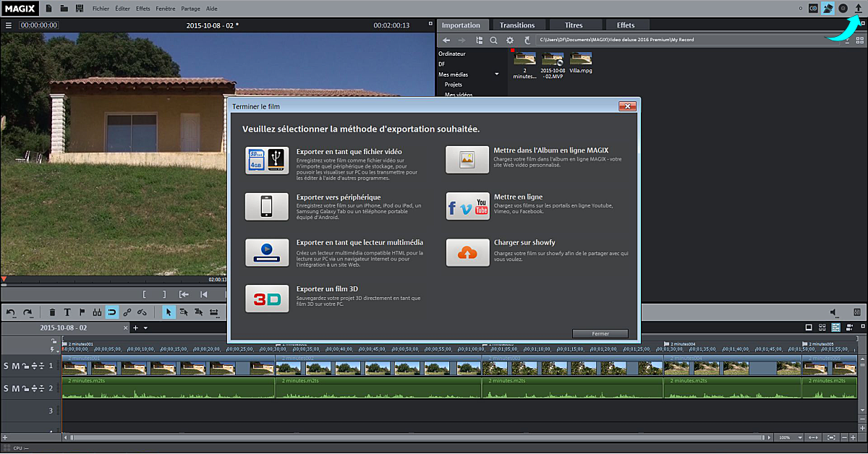Switch to the Effets tab in Media Pool
Screen dimensions: 868x454
(626, 25)
